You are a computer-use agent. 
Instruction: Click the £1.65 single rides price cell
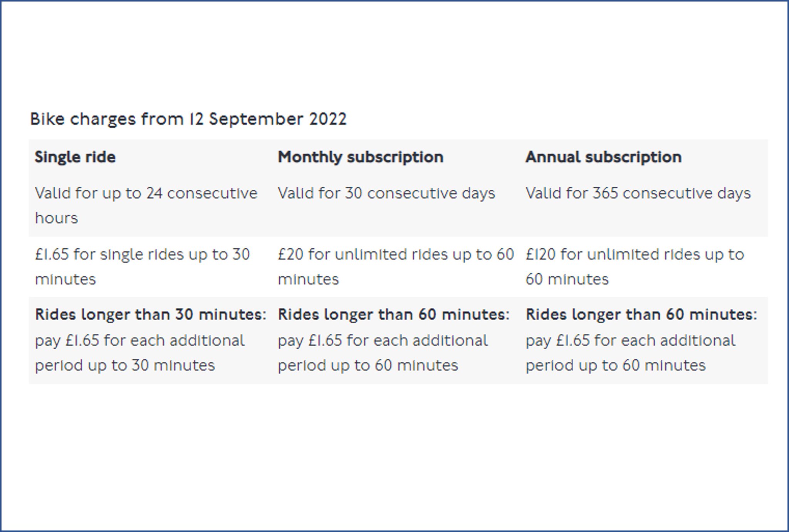tap(143, 267)
